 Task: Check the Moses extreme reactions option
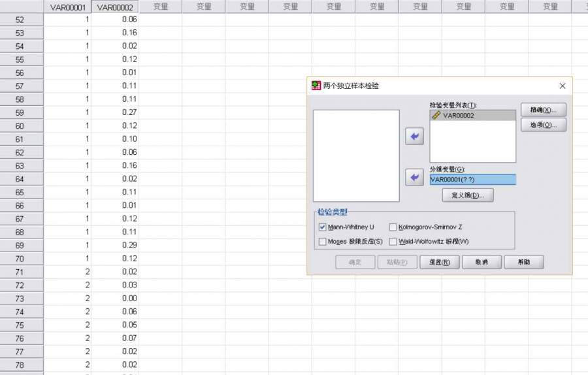(x=323, y=242)
